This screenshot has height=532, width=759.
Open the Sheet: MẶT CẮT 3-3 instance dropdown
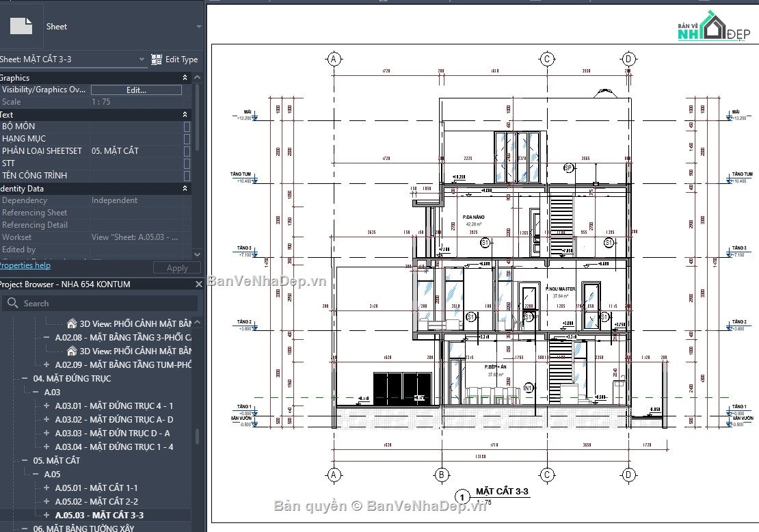tap(142, 59)
